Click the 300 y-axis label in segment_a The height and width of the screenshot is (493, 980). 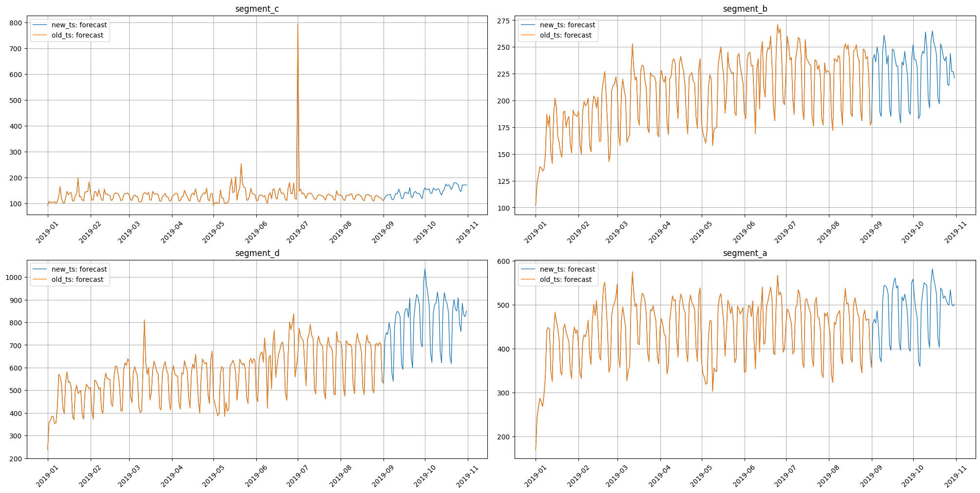pos(503,393)
